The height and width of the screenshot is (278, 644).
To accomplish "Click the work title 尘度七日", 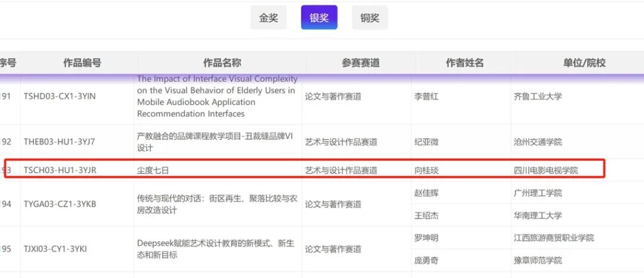I will pos(153,170).
